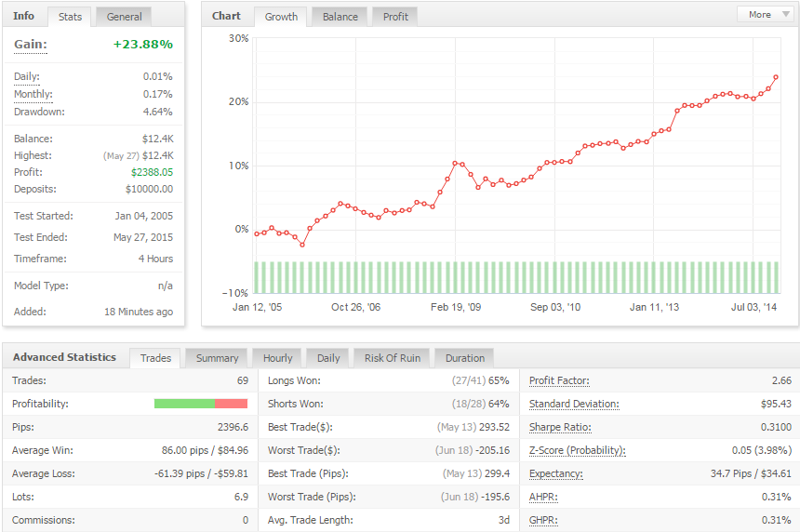800x532 pixels.
Task: Open the More dropdown menu
Action: 765,14
